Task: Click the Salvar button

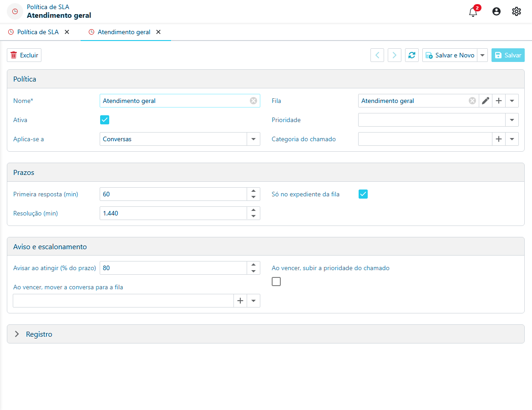Action: point(508,55)
